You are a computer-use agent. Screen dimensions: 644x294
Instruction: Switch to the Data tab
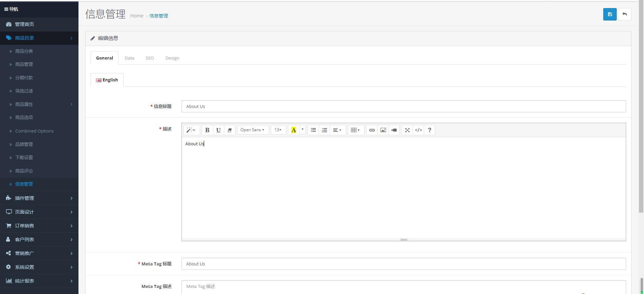pyautogui.click(x=129, y=58)
